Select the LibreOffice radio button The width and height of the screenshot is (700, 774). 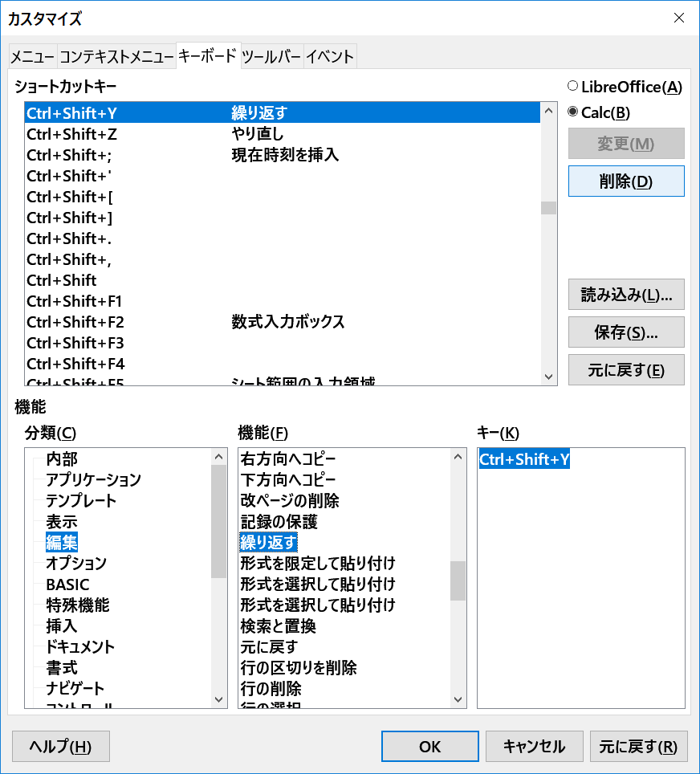573,87
